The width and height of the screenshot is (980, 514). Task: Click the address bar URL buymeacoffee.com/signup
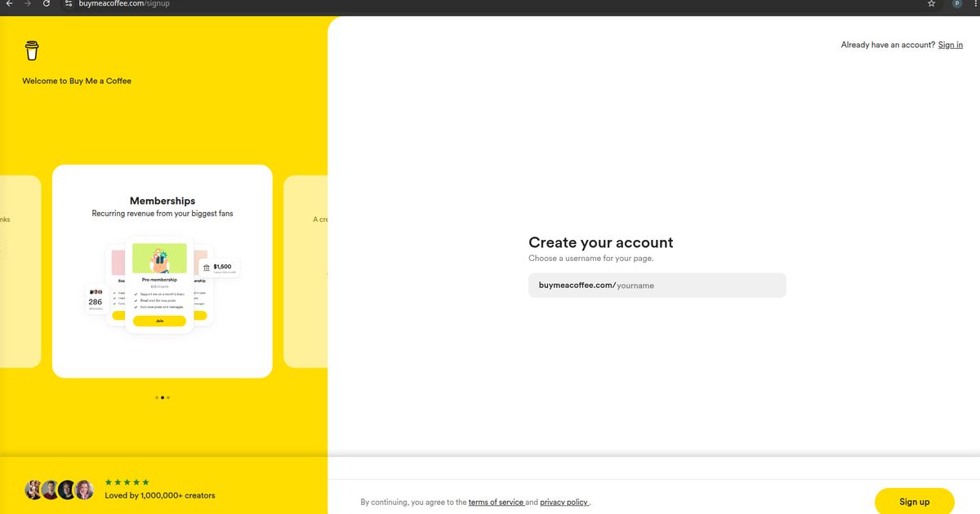point(124,4)
